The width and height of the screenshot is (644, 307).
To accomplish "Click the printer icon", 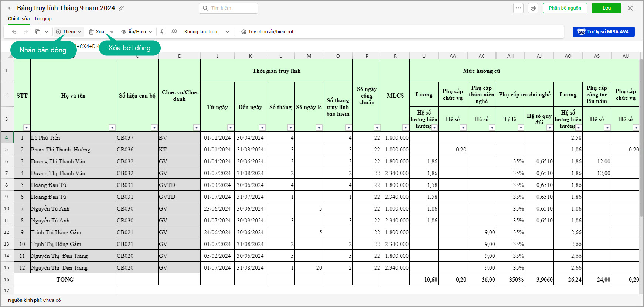I will coord(533,8).
